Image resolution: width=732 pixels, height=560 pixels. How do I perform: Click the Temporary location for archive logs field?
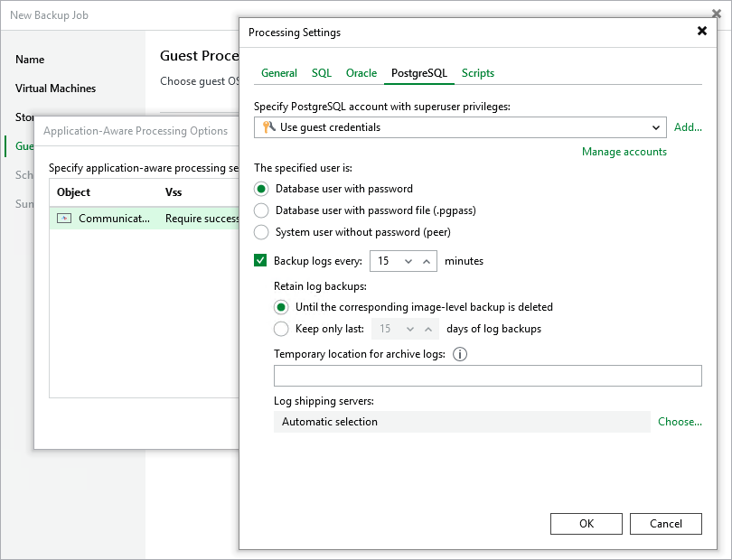[488, 376]
